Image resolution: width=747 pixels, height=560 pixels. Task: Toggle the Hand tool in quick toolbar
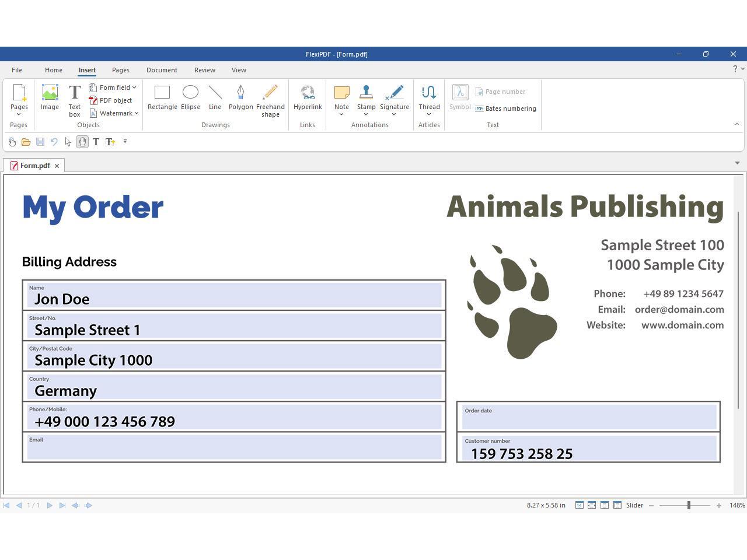[82, 142]
